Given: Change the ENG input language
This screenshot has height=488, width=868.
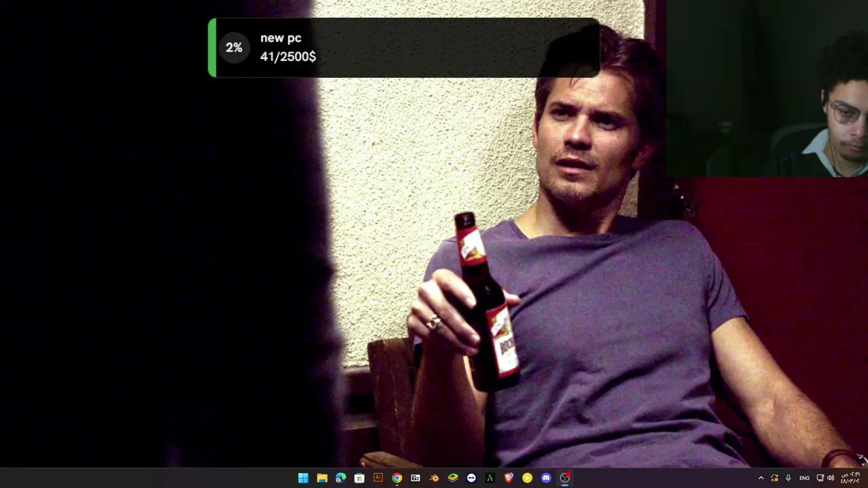Looking at the screenshot, I should pyautogui.click(x=804, y=478).
